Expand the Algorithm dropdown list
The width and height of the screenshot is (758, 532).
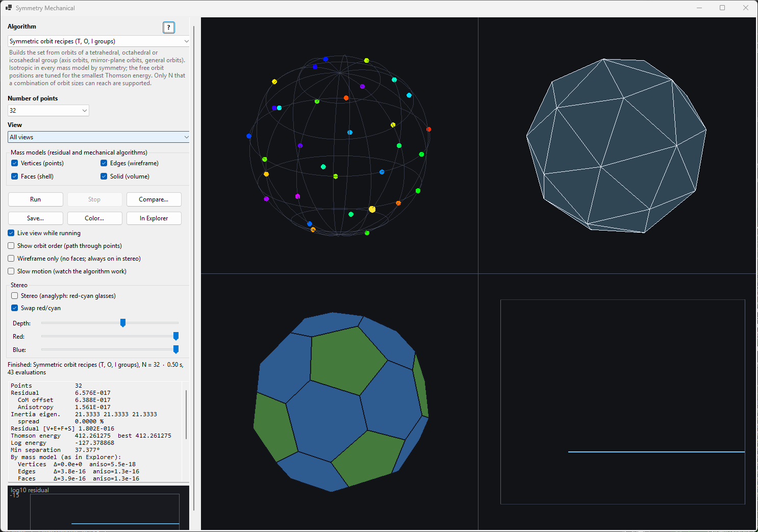coord(98,41)
